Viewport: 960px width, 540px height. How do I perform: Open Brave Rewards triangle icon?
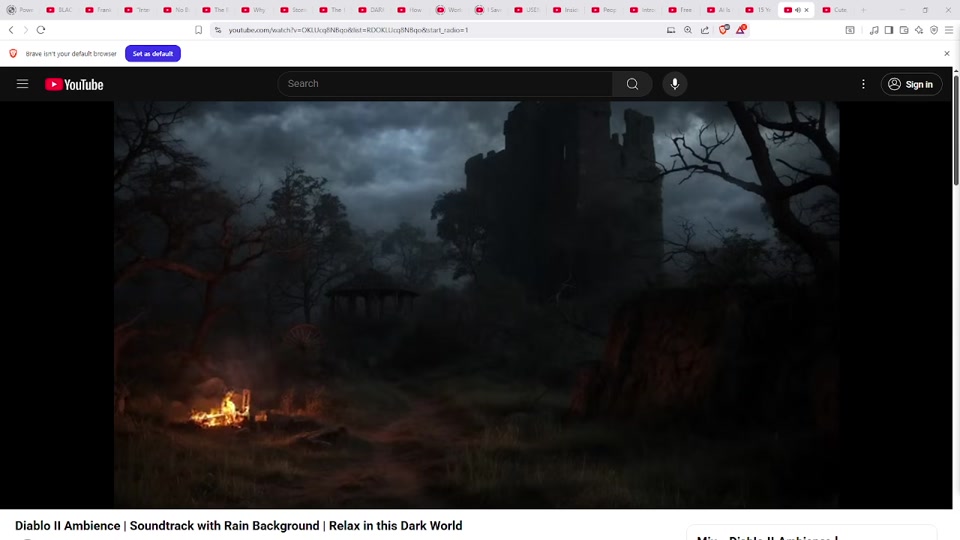click(741, 30)
